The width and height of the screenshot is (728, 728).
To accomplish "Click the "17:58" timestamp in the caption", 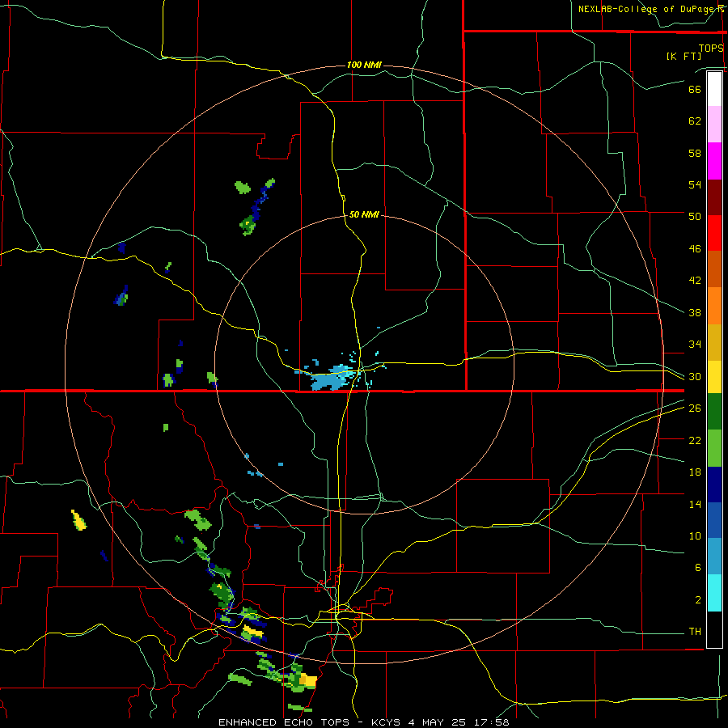I will (x=492, y=722).
